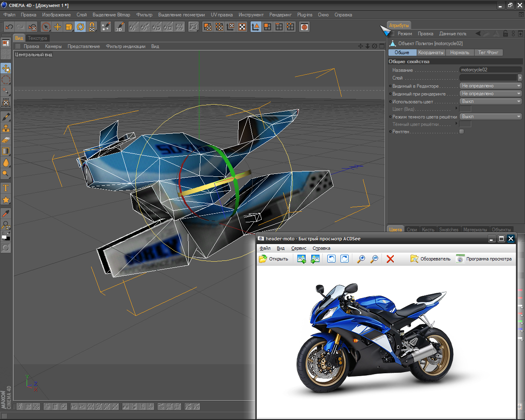Click the undo arrow in top toolbar
525x420 pixels.
9,27
